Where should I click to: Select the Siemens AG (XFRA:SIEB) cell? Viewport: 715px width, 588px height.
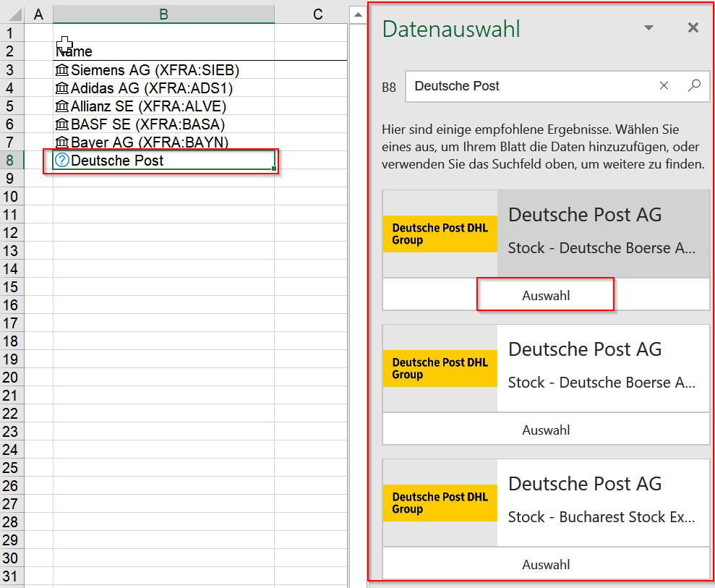(x=163, y=70)
